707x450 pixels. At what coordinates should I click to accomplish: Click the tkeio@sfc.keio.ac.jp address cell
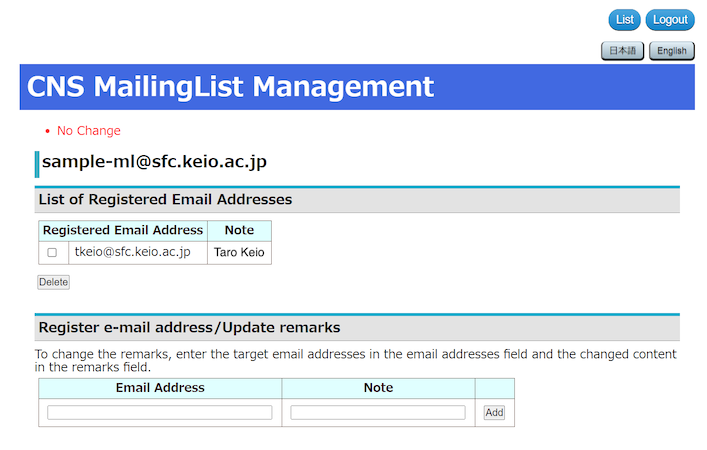(x=132, y=252)
